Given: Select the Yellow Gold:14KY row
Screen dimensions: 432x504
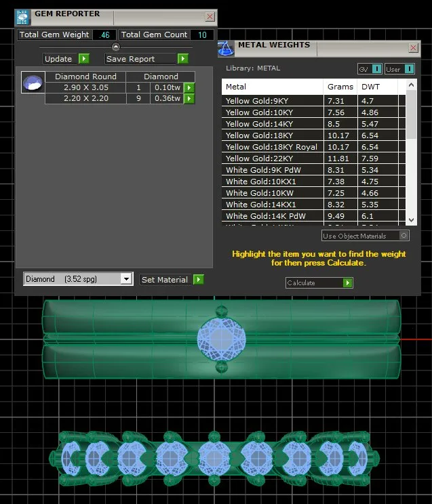Looking at the screenshot, I should pos(313,124).
